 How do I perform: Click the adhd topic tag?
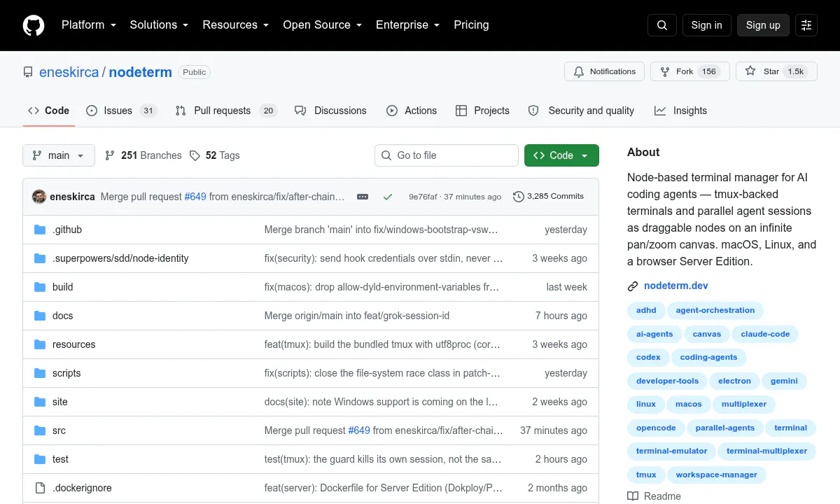646,310
